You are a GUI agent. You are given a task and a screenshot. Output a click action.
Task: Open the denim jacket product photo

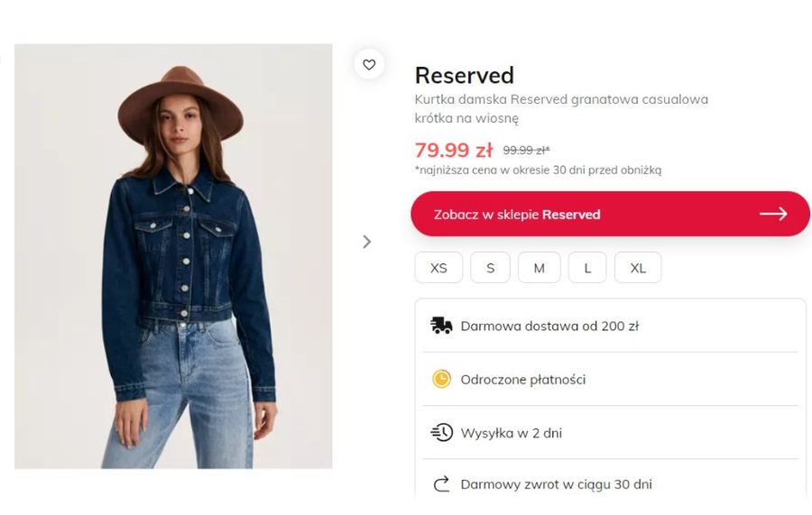click(x=173, y=256)
